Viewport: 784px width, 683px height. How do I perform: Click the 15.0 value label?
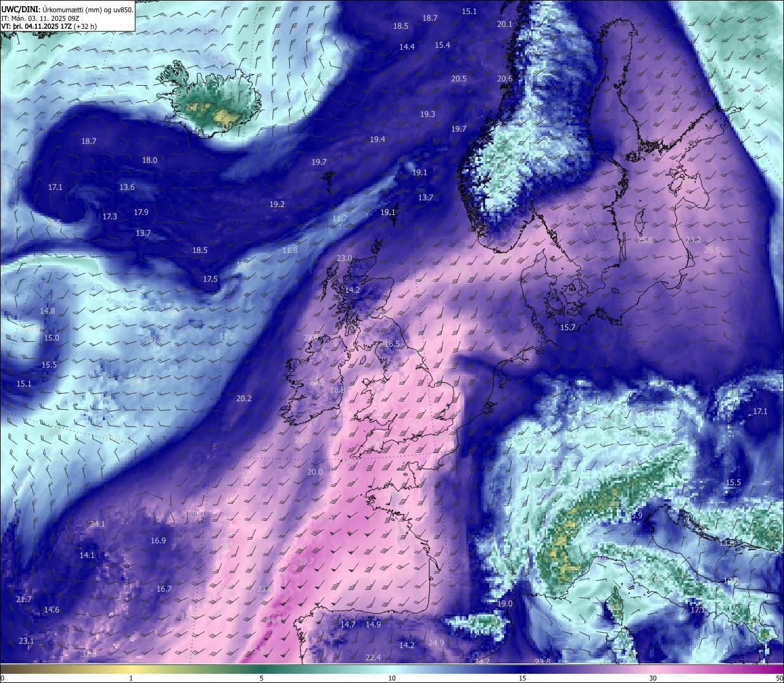51,338
